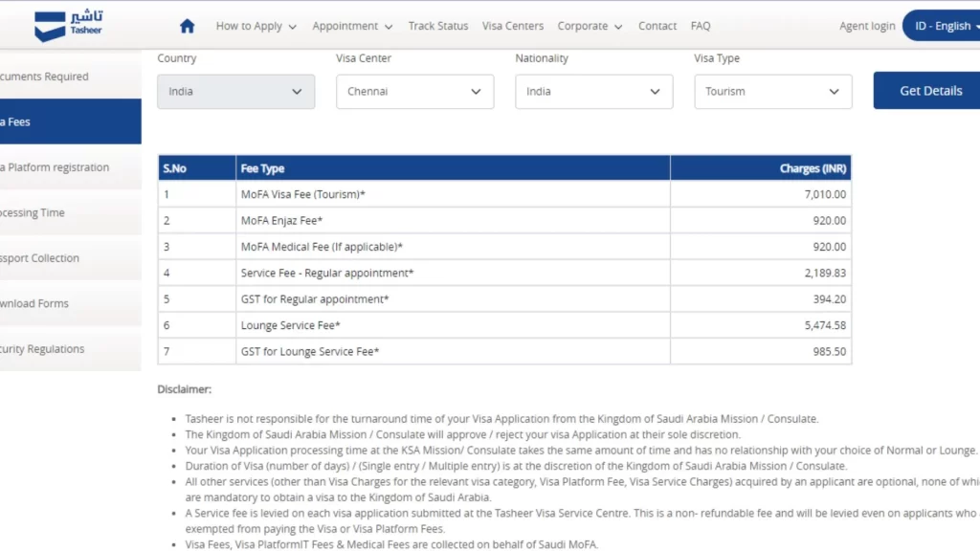Image resolution: width=980 pixels, height=551 pixels.
Task: Select Security Regulations sidebar item
Action: 44,349
